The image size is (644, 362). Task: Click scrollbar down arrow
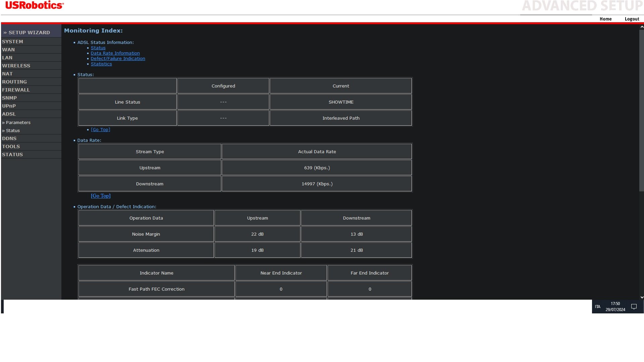click(x=642, y=297)
